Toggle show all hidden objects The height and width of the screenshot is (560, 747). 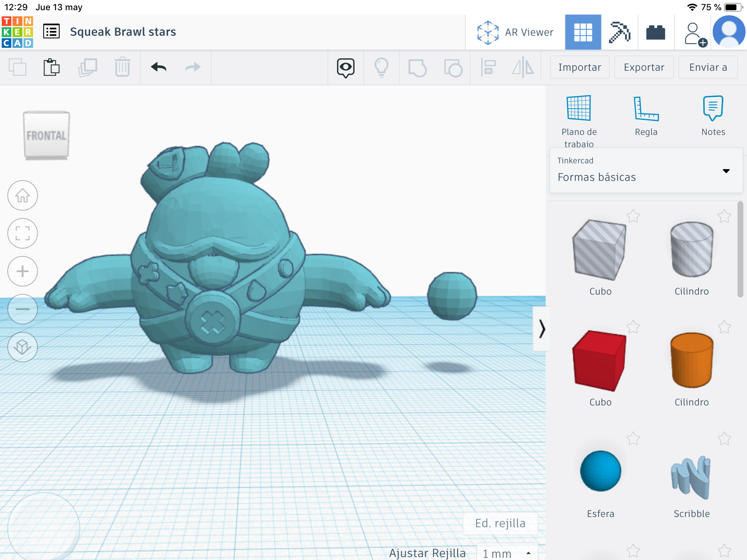pyautogui.click(x=345, y=67)
